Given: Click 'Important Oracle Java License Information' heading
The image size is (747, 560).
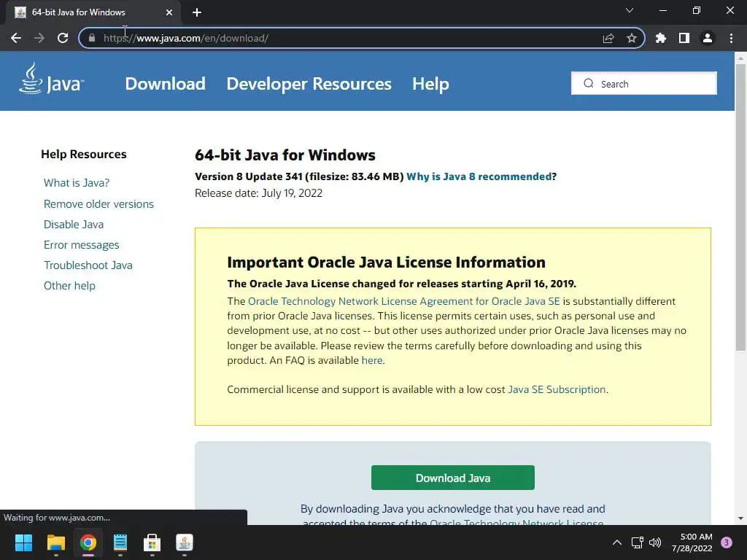Looking at the screenshot, I should [387, 262].
